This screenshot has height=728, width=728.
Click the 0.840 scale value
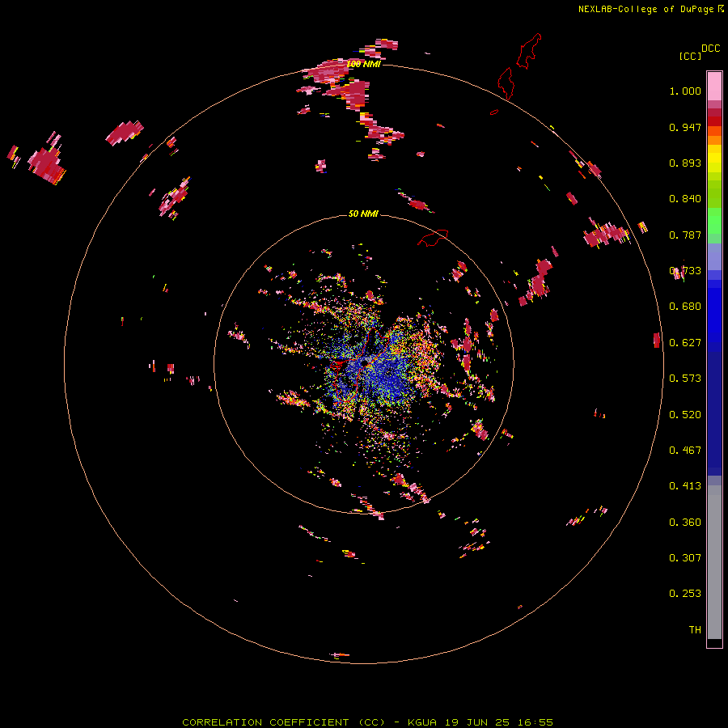[685, 199]
